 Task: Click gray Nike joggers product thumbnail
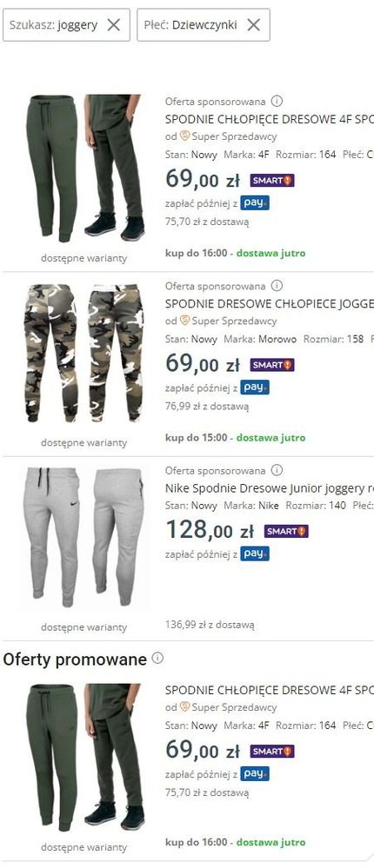pos(84,537)
